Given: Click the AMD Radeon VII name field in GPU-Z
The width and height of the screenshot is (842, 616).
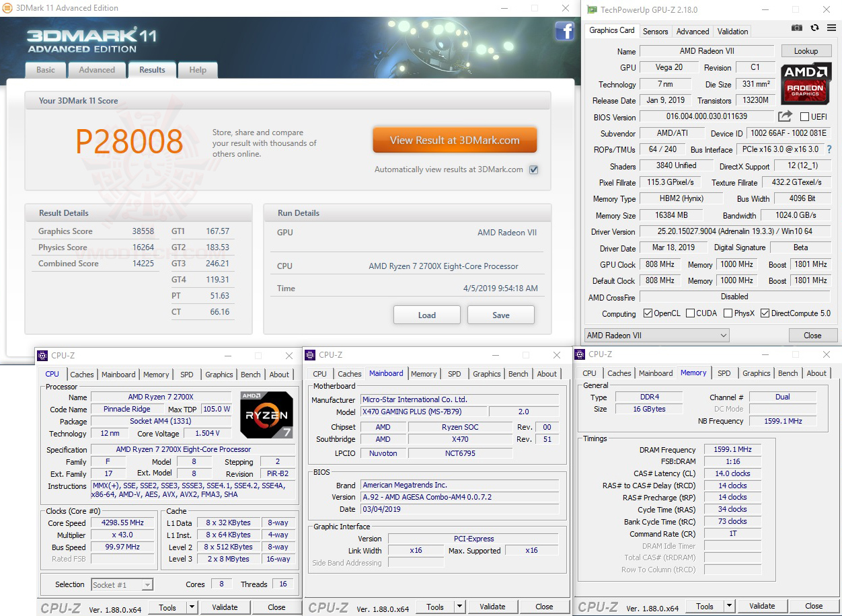Looking at the screenshot, I should tap(707, 50).
